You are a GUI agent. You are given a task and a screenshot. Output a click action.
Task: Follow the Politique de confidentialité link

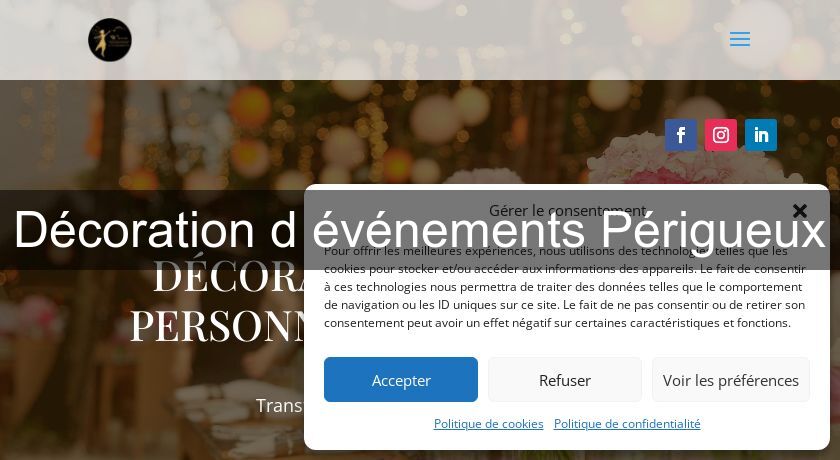[627, 424]
